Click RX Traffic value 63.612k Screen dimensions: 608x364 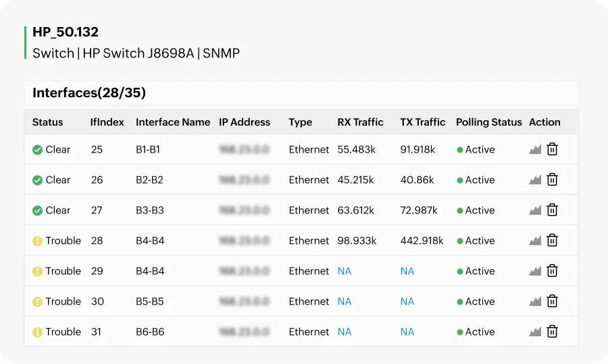[355, 211]
